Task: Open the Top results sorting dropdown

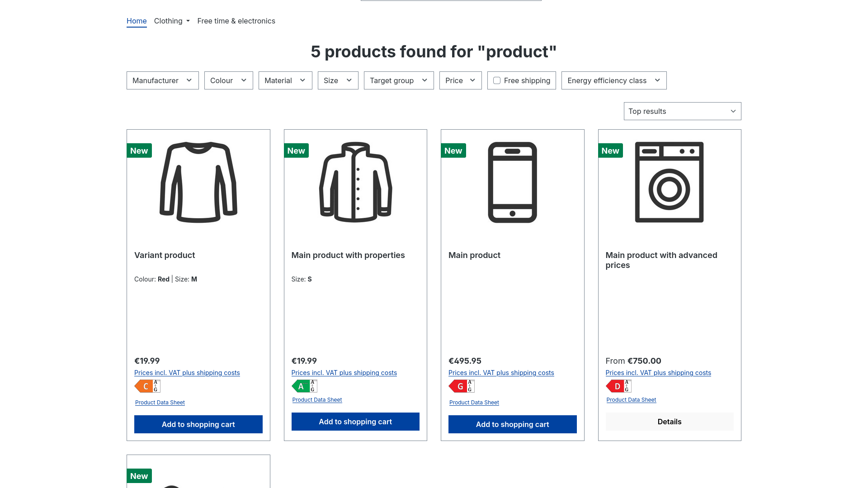Action: pos(682,111)
